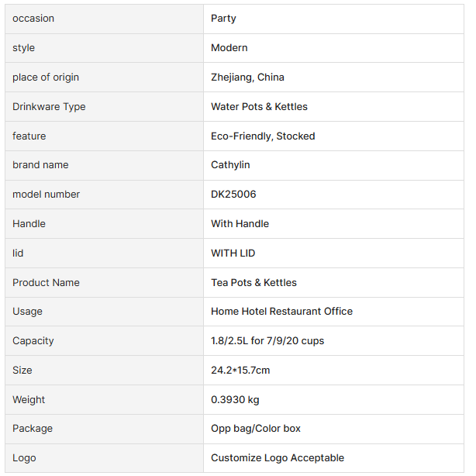The height and width of the screenshot is (476, 476).
Task: Click the brand name 'Cathylin'
Action: coord(230,165)
